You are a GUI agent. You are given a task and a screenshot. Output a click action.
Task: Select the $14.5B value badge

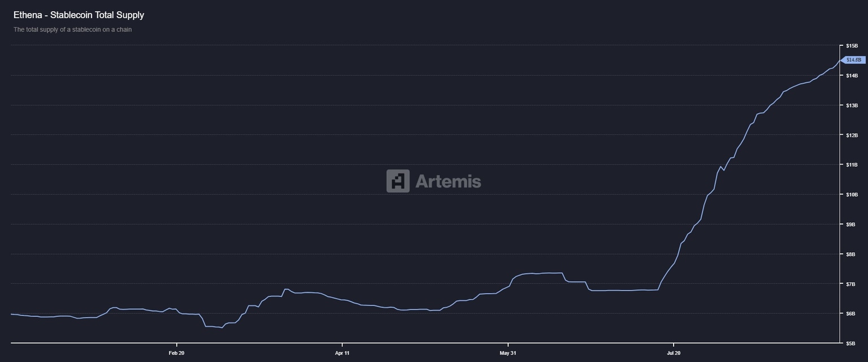pyautogui.click(x=853, y=59)
